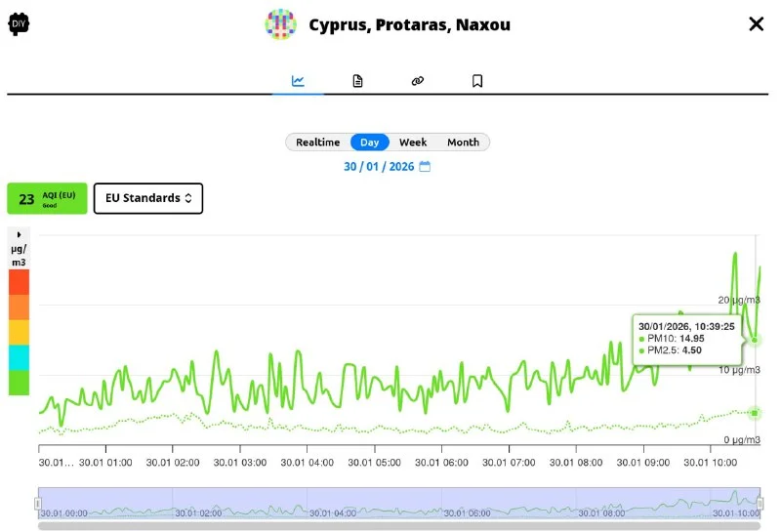Open the calendar date picker icon

(x=425, y=167)
